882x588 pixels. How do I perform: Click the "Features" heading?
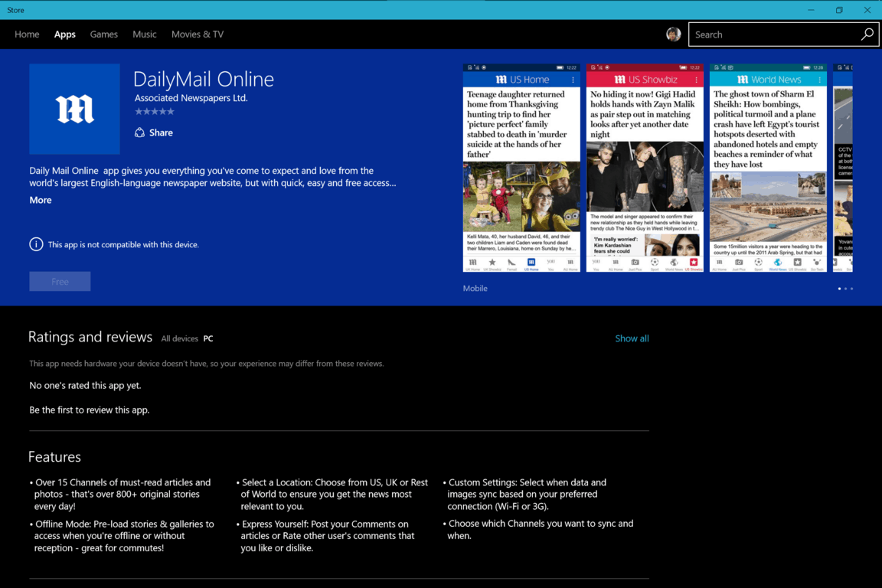54,457
